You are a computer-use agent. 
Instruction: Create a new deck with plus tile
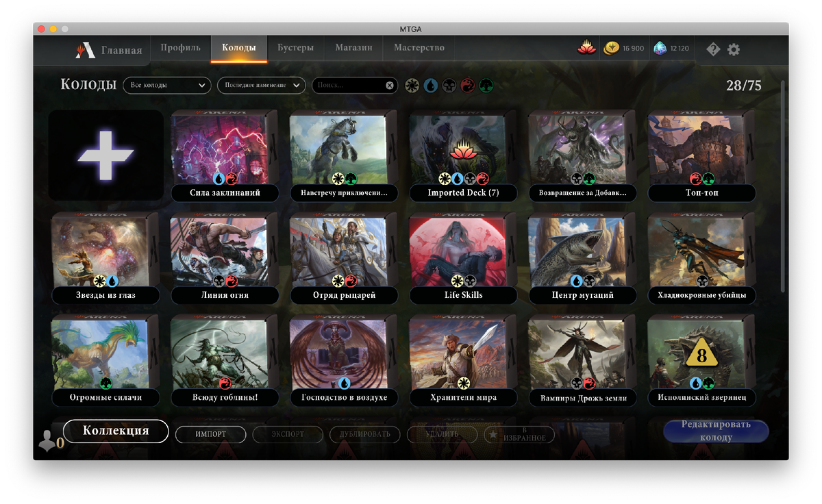point(105,155)
